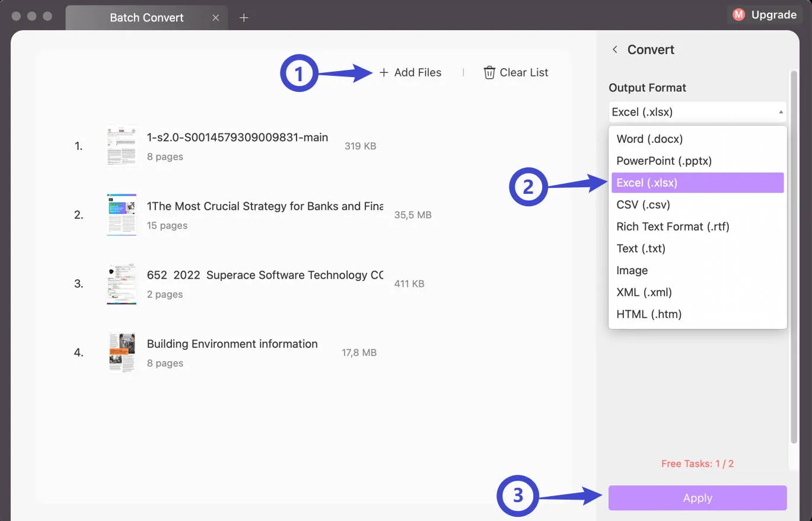Click the 319 KB file size
The height and width of the screenshot is (521, 812).
point(360,146)
